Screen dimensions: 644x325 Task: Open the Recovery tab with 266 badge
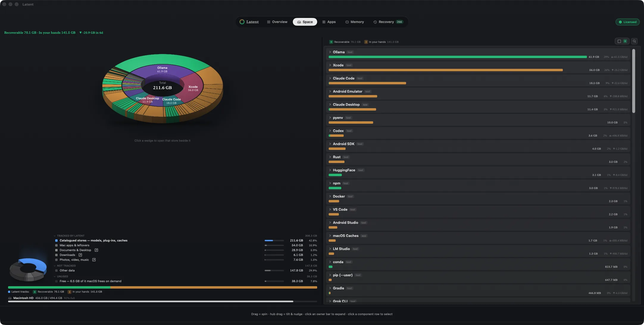(388, 22)
